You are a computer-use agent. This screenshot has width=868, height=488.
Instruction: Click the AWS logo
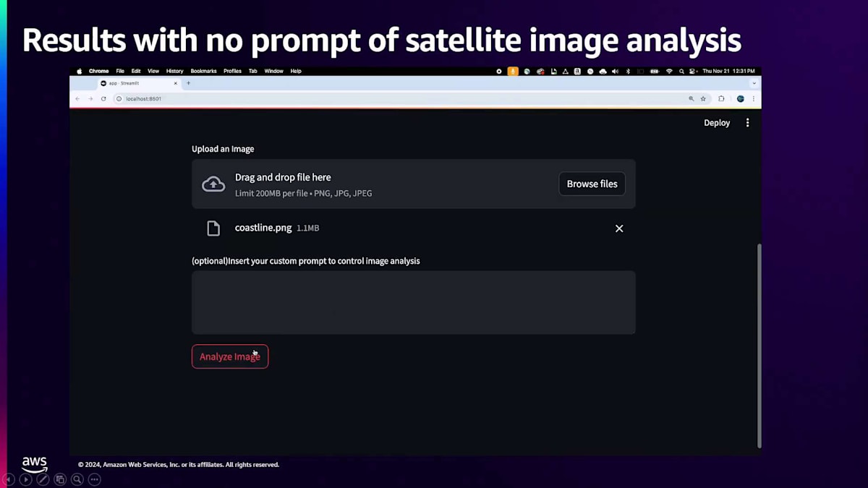(34, 465)
